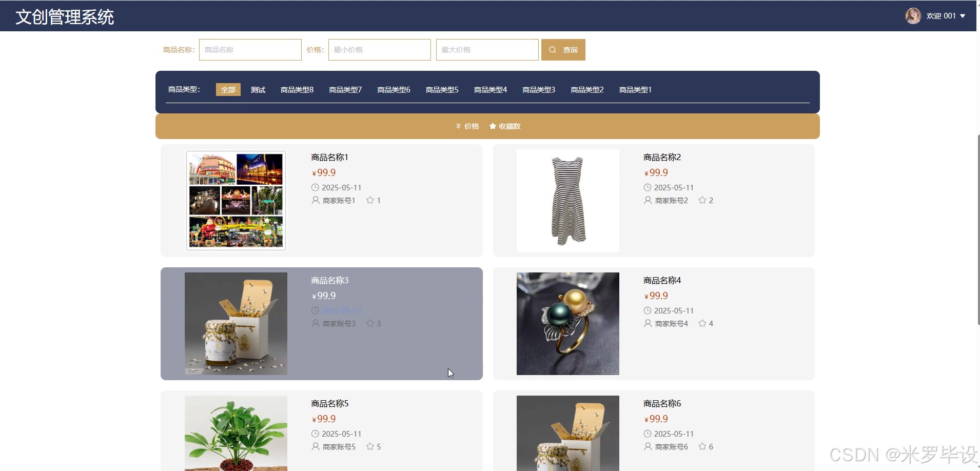Image resolution: width=980 pixels, height=471 pixels.
Task: Filter by 商品类型2
Action: point(587,90)
